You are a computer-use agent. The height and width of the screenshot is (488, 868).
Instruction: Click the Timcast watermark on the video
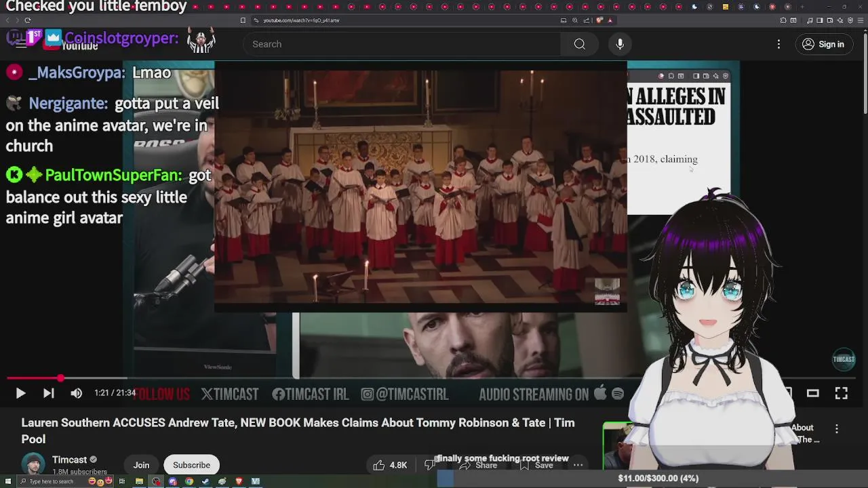coord(844,359)
